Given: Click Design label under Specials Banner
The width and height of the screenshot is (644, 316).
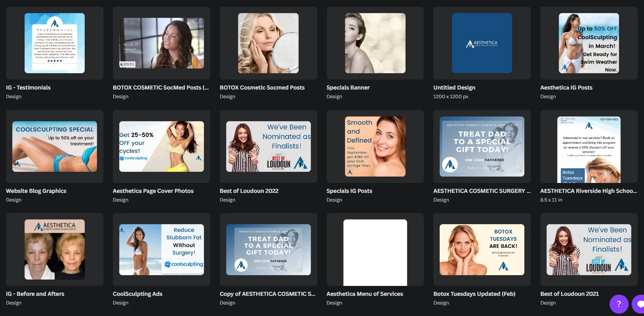Looking at the screenshot, I should point(334,97).
